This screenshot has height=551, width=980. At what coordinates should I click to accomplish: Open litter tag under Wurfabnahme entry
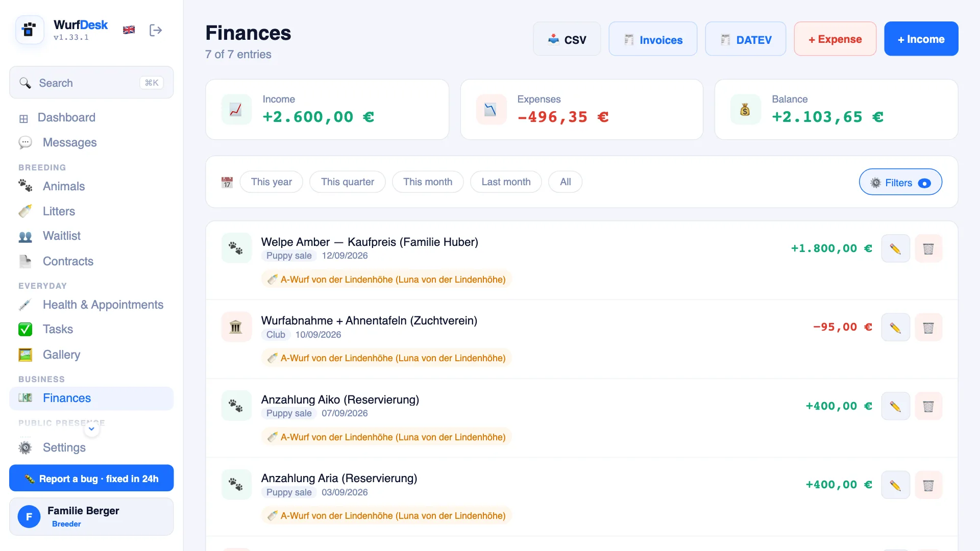pyautogui.click(x=386, y=358)
